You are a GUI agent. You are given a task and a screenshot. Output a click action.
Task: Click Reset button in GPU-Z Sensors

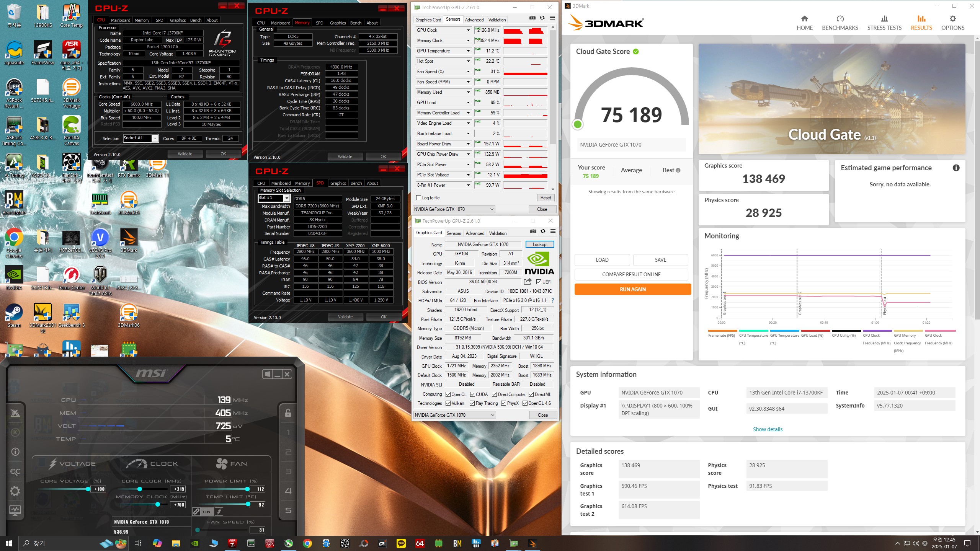pos(546,198)
